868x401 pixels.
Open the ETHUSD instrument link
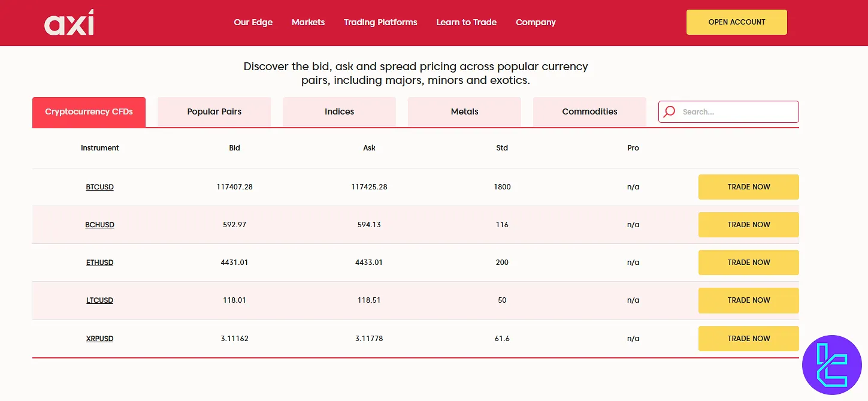pyautogui.click(x=100, y=263)
